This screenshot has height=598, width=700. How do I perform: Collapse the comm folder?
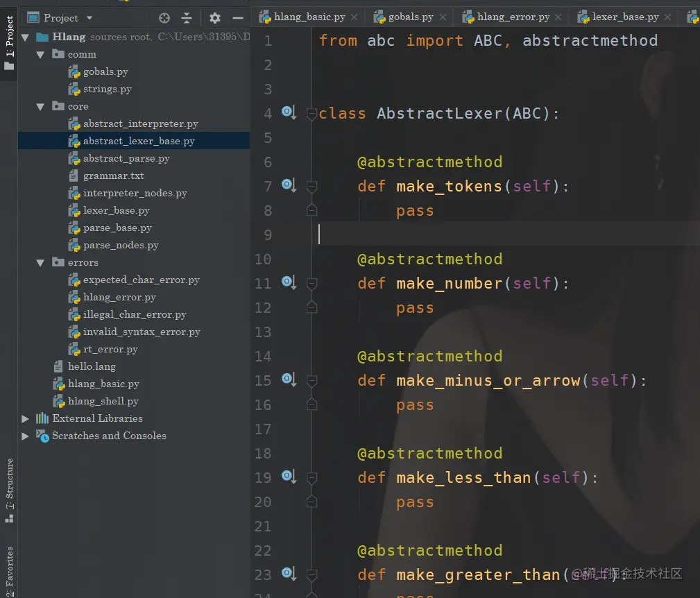tap(41, 54)
